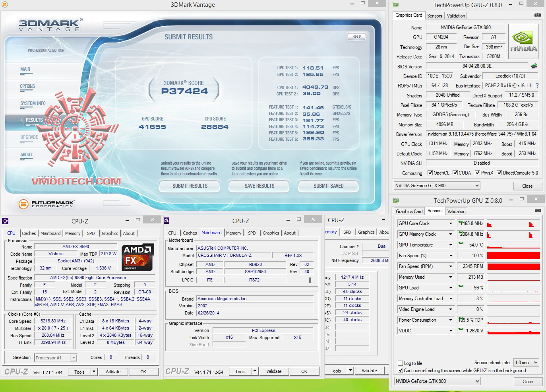546x392 pixels.
Task: Open the Sensor refresh rate dropdown
Action: coord(526,363)
